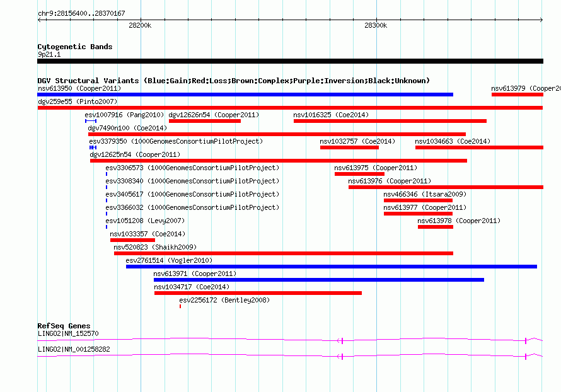Click the 28200k ruler label

[140, 25]
